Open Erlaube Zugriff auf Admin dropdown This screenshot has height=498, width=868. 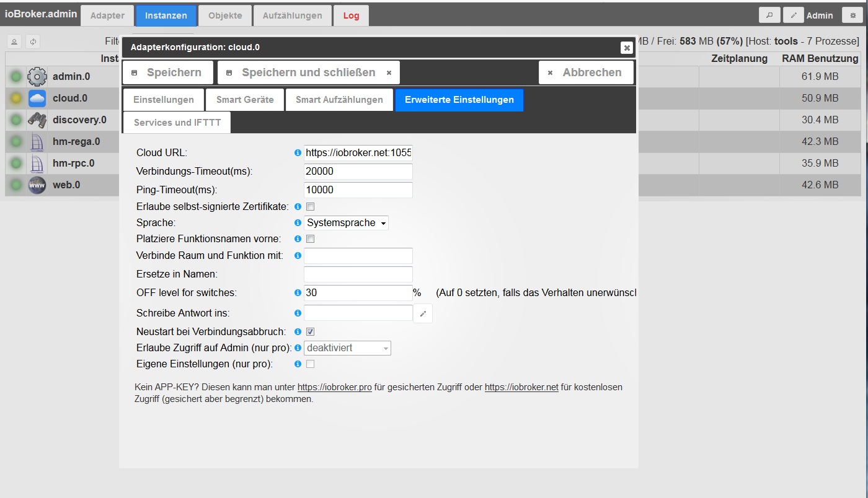[x=348, y=348]
